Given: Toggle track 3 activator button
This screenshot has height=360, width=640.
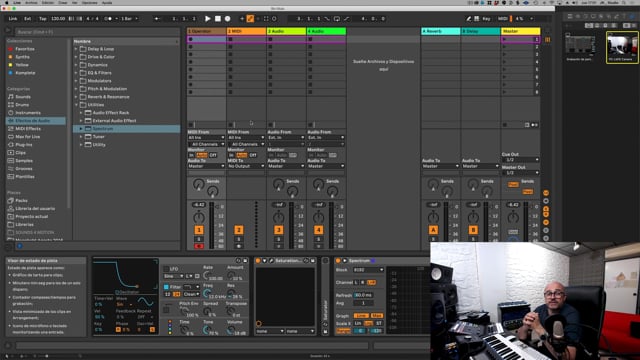Looking at the screenshot, I should point(279,230).
